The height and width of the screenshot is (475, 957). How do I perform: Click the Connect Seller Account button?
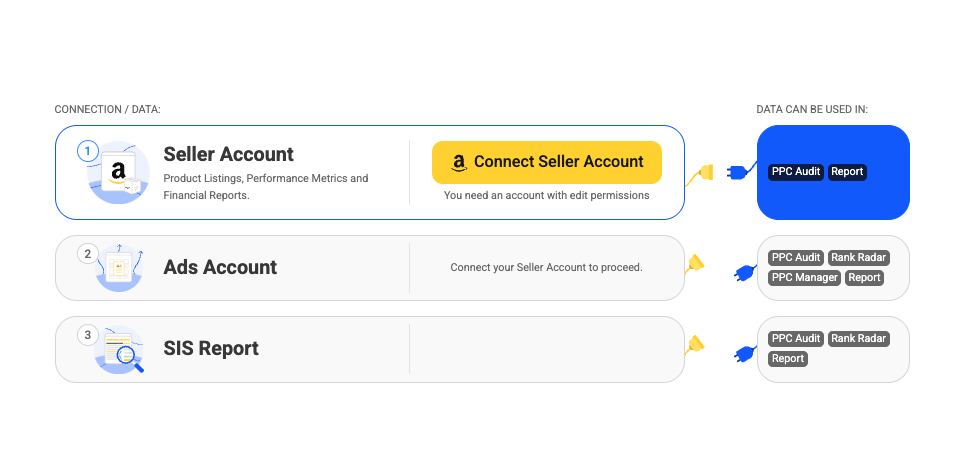tap(547, 162)
